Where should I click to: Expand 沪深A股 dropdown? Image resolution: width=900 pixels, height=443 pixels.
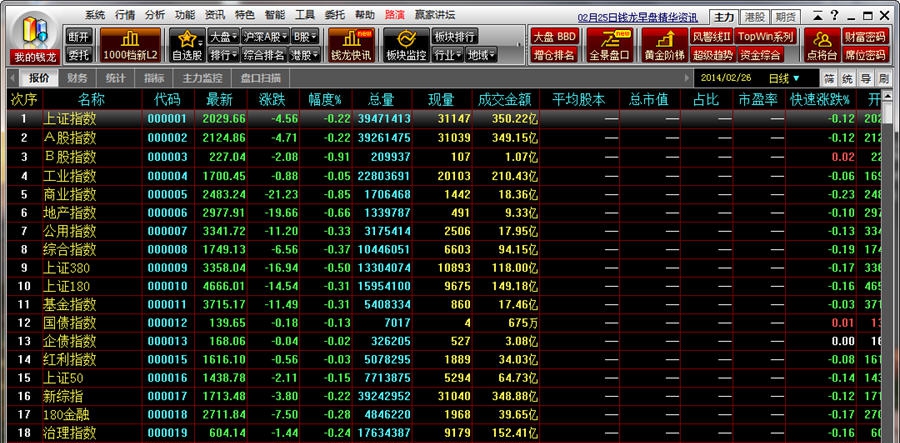(265, 37)
